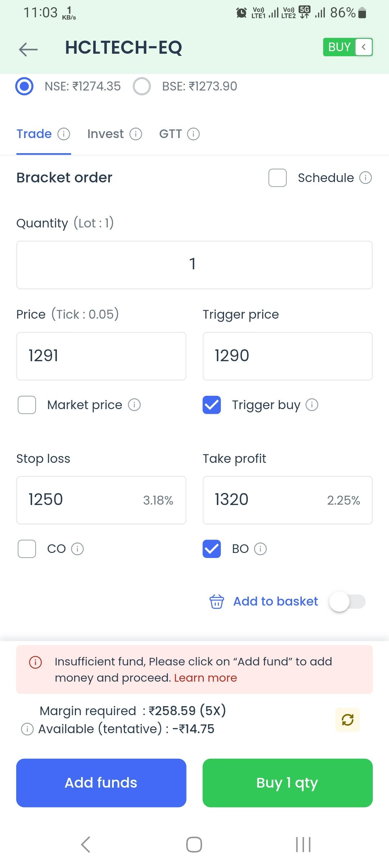Toggle the BUY side switcher chevron
This screenshot has width=389, height=868.
(364, 47)
